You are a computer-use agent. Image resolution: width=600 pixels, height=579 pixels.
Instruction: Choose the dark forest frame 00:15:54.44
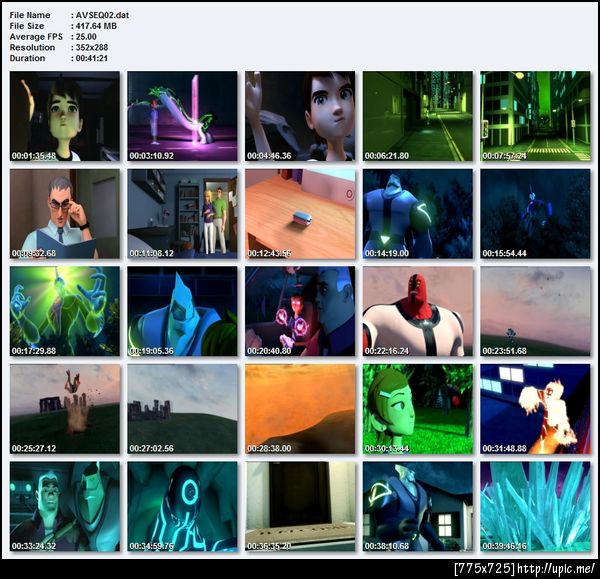coord(535,214)
